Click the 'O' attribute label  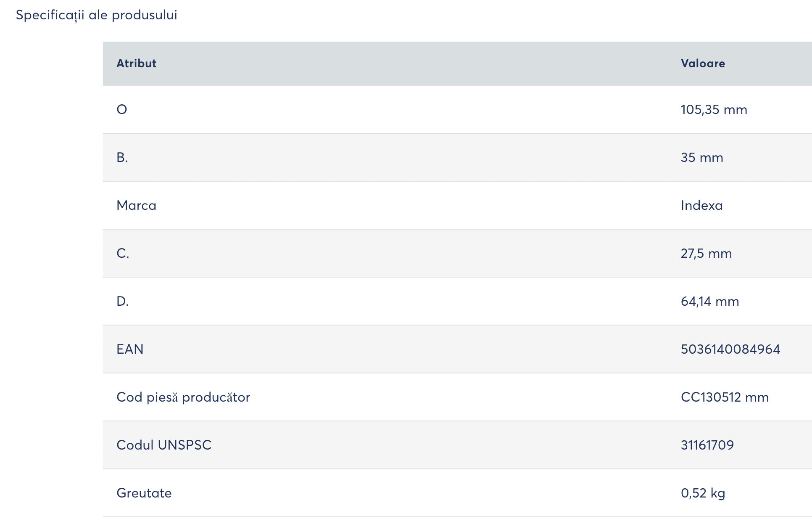(122, 110)
